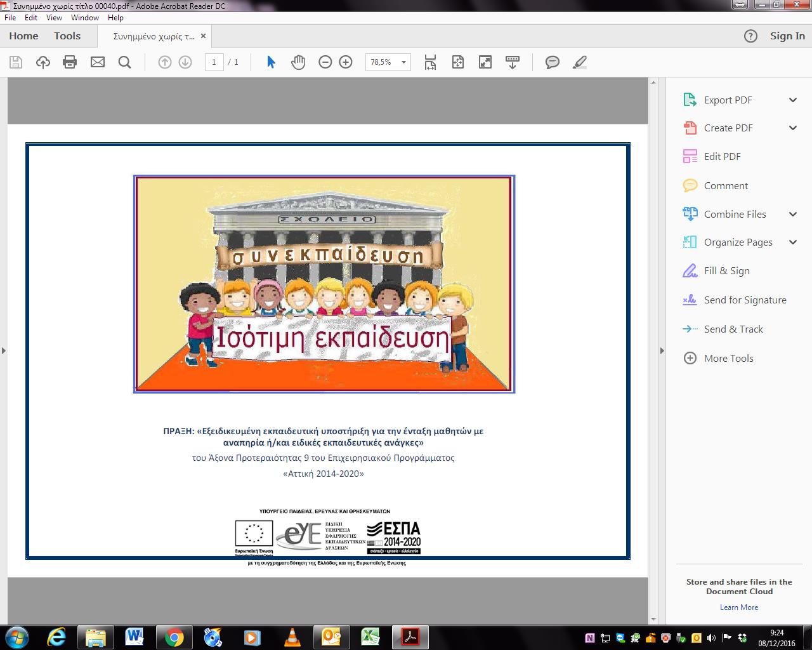Open the Window menu
Image resolution: width=812 pixels, height=650 pixels.
tap(85, 18)
